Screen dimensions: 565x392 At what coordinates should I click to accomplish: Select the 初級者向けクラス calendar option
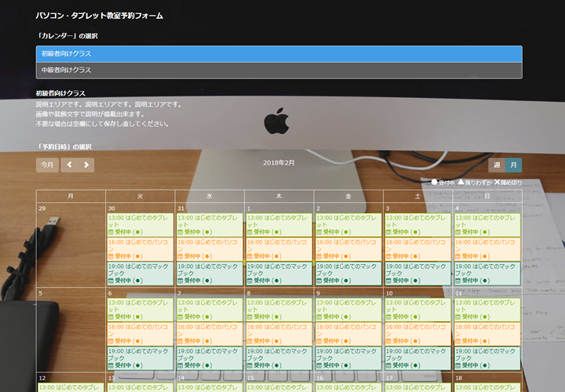point(279,53)
